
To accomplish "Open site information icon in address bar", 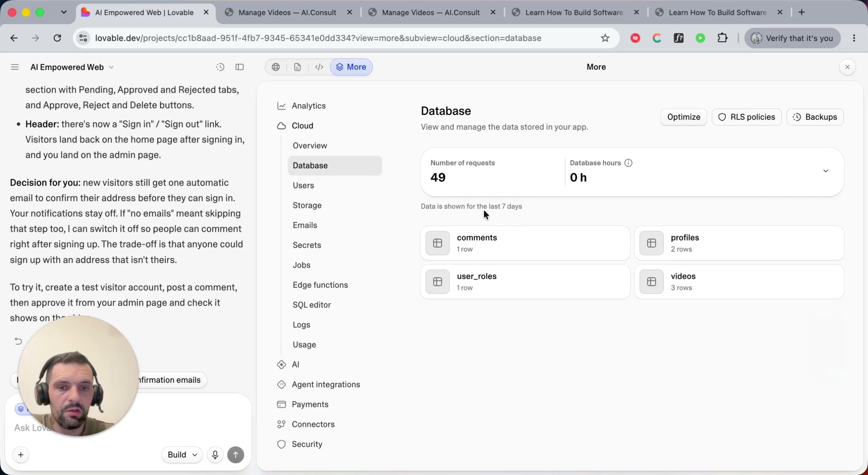I will (83, 38).
